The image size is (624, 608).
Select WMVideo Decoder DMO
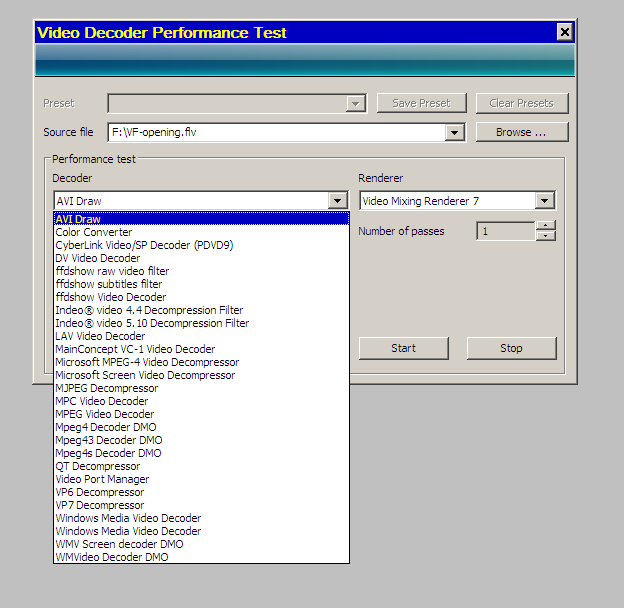[201, 557]
